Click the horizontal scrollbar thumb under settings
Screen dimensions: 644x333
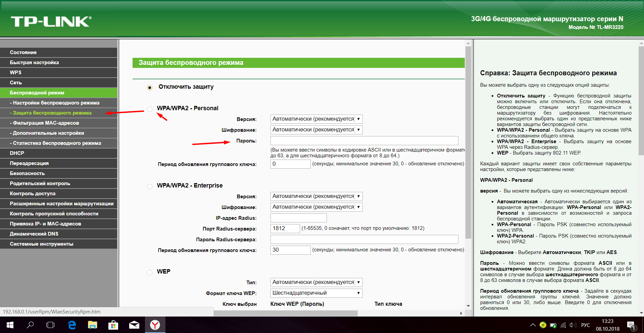click(x=286, y=313)
